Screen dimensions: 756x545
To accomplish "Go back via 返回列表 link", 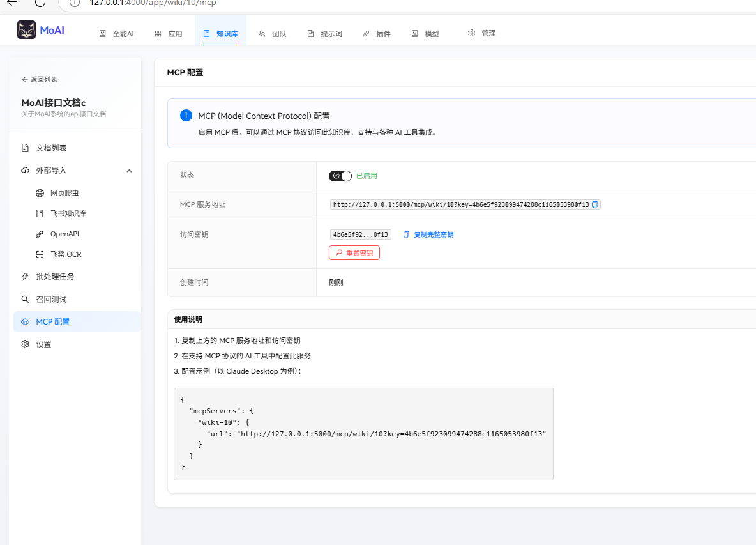I will [x=40, y=79].
